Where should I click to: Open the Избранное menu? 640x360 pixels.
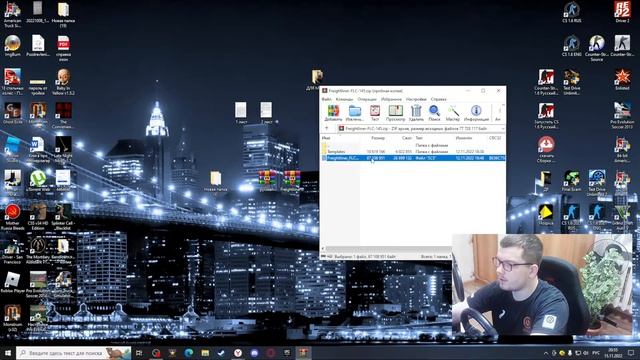391,99
